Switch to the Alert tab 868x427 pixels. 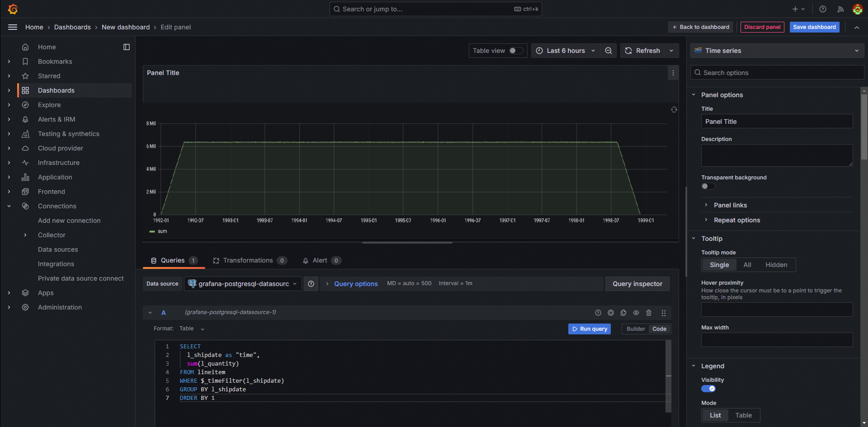(x=321, y=260)
